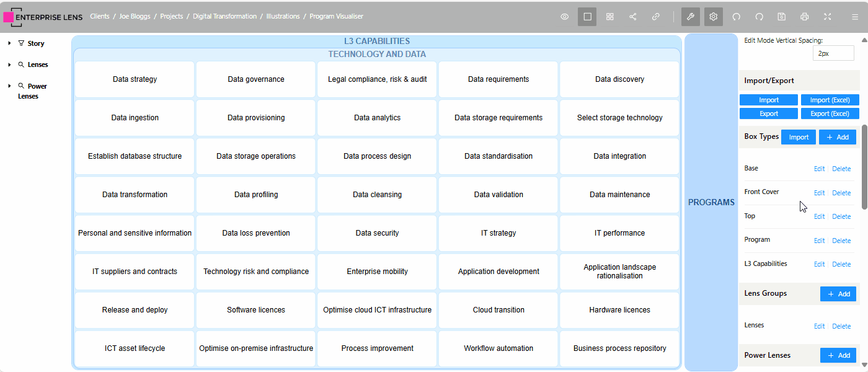Click the redo arrow icon
Screen dimensions: 868x372
(x=759, y=17)
